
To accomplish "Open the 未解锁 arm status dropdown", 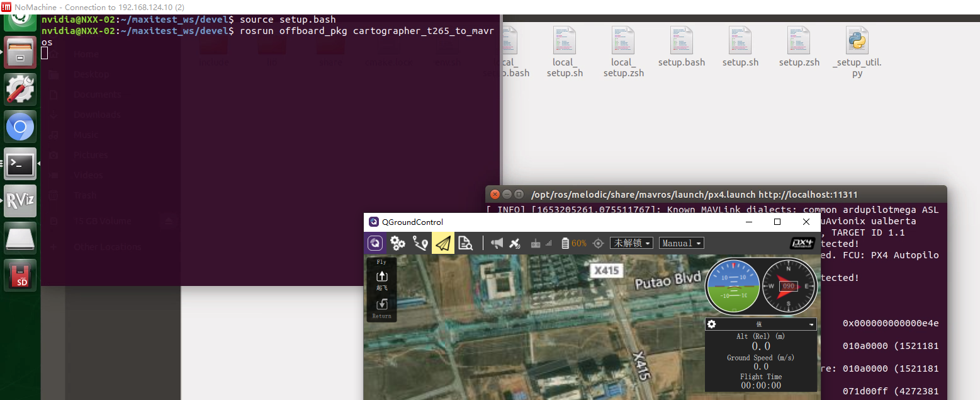I will pyautogui.click(x=631, y=243).
